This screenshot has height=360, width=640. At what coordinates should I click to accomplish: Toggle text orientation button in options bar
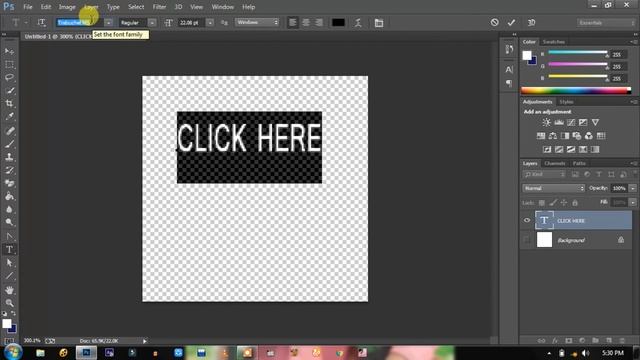pyautogui.click(x=41, y=23)
